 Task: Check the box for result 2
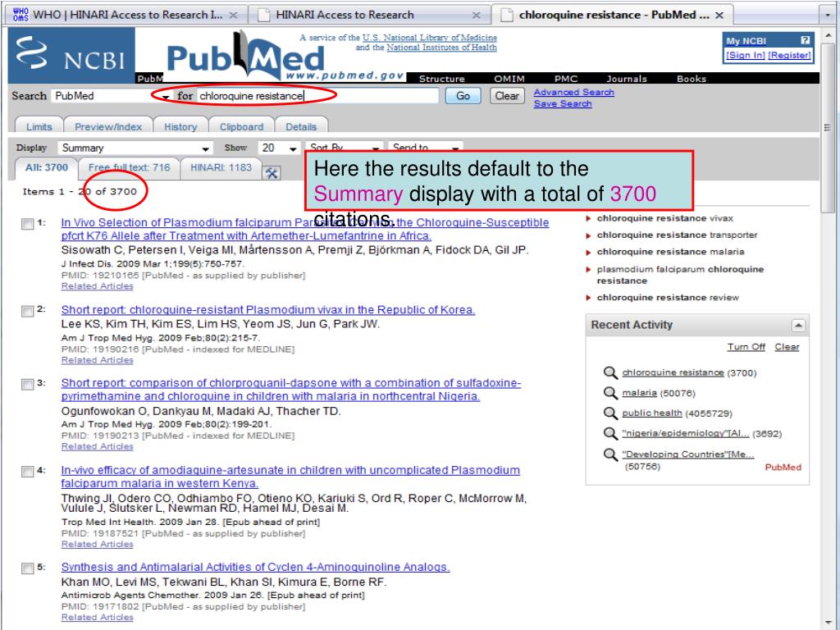click(x=27, y=311)
